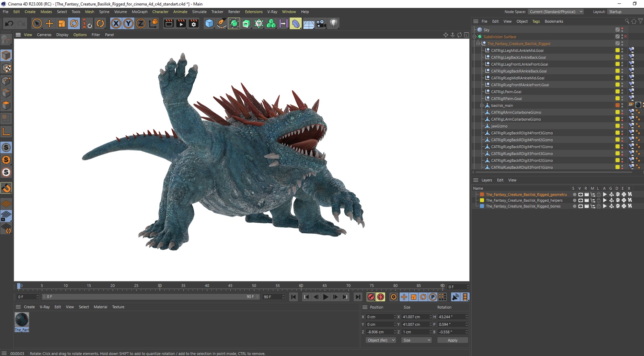Viewport: 644px width, 356px height.
Task: Click the Position X input field
Action: 380,317
